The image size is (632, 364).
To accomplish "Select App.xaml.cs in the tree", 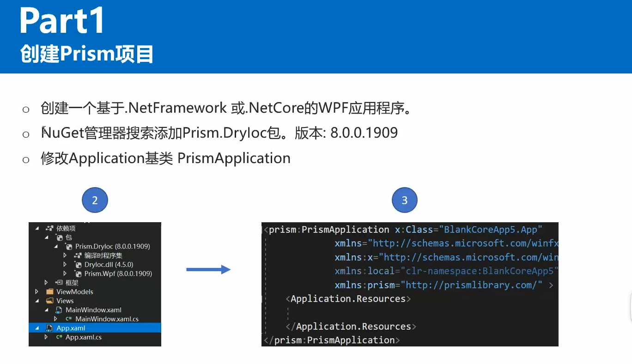I will coord(84,337).
